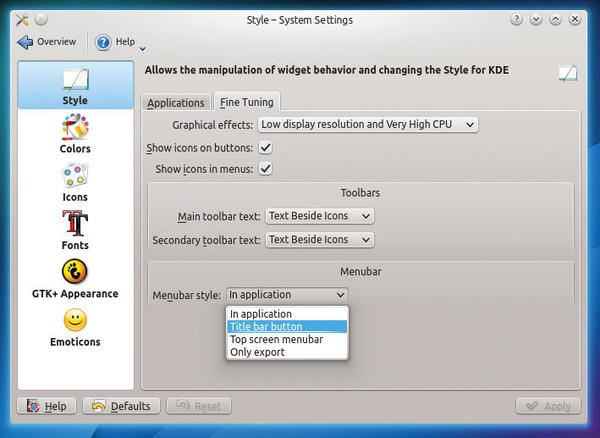The image size is (600, 438).
Task: Click the Defaults button
Action: (x=121, y=406)
